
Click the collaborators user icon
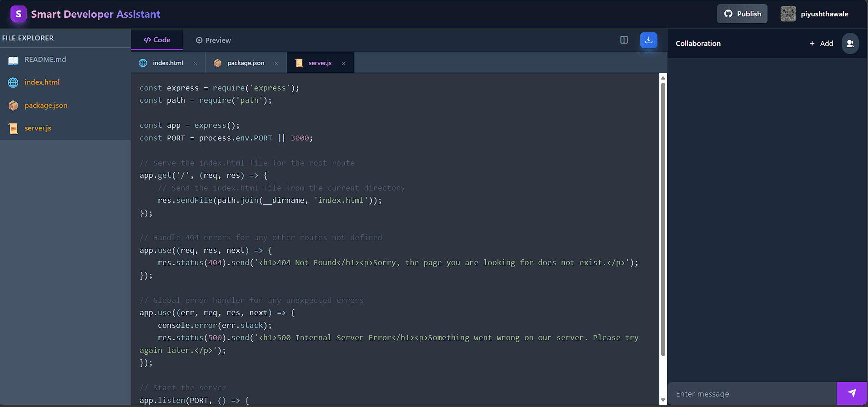pyautogui.click(x=850, y=44)
